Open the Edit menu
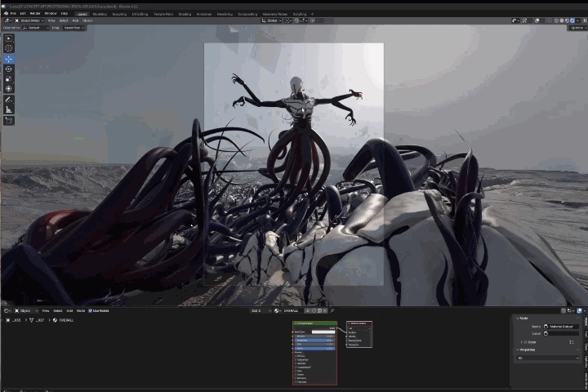The width and height of the screenshot is (588, 392). click(23, 14)
